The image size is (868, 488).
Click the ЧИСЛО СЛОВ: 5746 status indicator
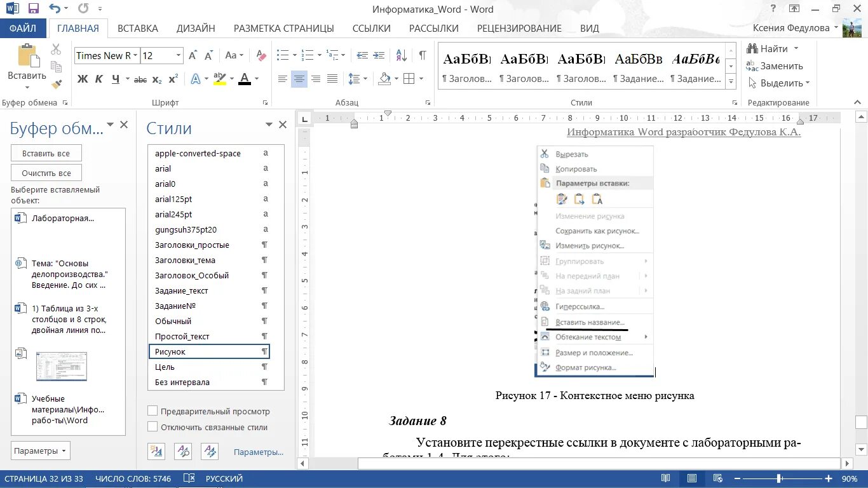tap(133, 478)
